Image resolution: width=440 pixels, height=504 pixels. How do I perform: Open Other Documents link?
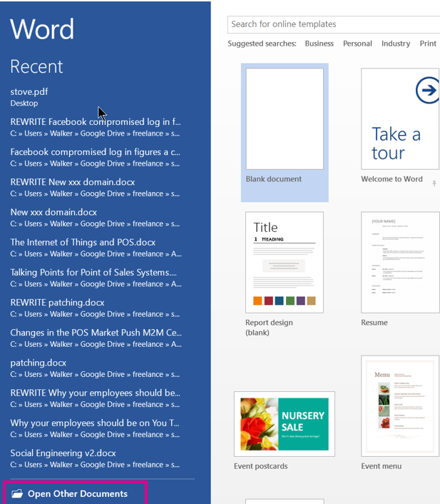(78, 494)
